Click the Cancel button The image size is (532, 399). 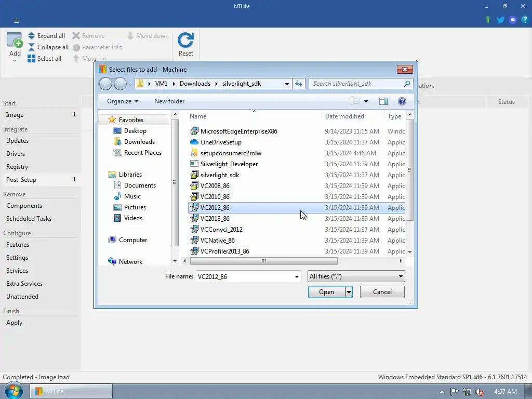coord(382,292)
